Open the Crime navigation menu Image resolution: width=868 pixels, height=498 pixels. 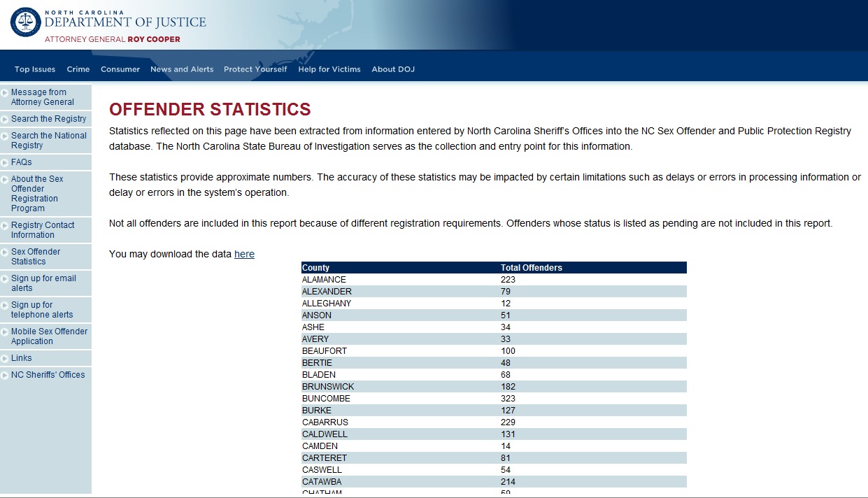tap(78, 69)
